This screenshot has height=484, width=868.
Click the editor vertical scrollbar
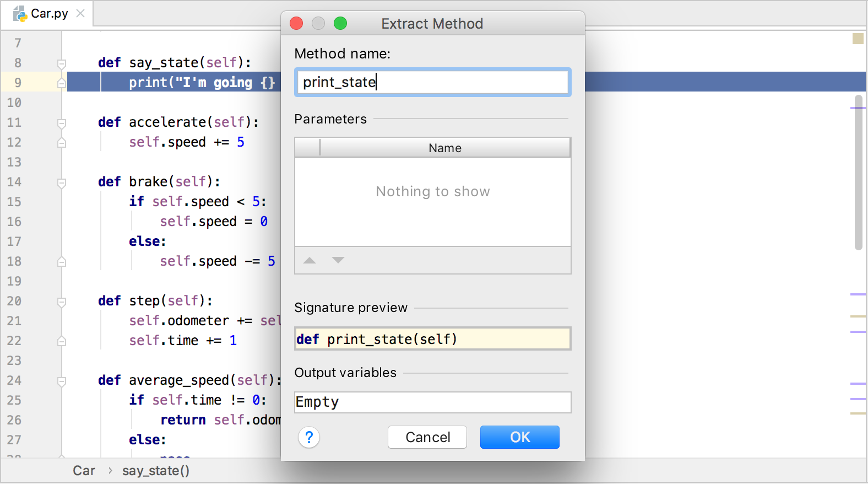(x=858, y=172)
